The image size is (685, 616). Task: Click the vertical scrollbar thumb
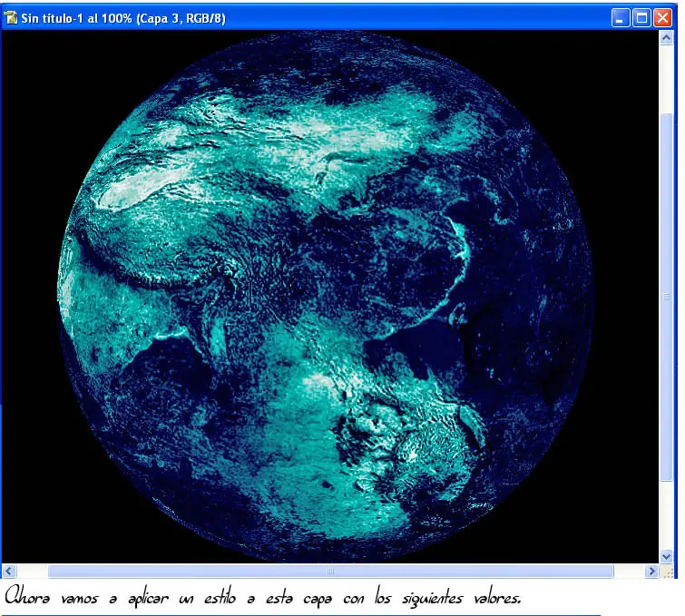666,297
